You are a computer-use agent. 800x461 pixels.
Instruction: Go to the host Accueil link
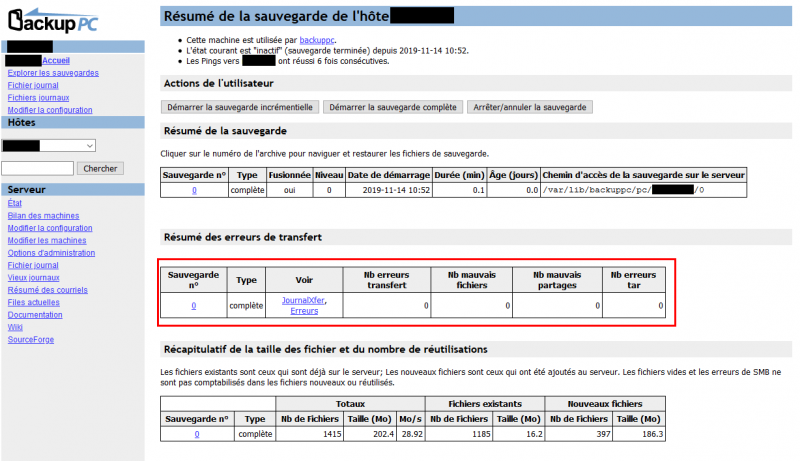click(x=56, y=61)
